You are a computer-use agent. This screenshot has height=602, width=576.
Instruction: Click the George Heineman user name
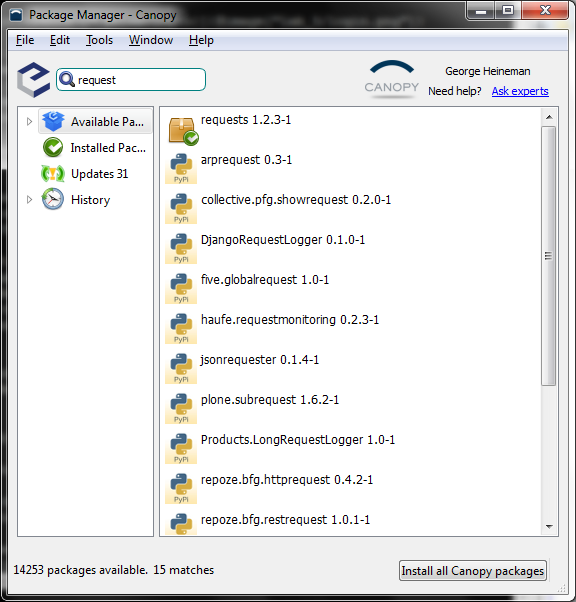[488, 71]
